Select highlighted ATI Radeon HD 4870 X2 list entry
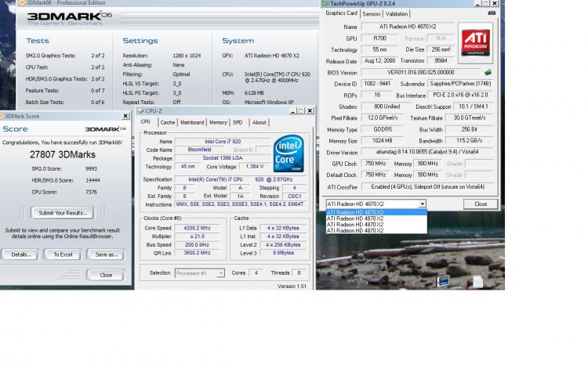The width and height of the screenshot is (588, 368). tap(376, 212)
